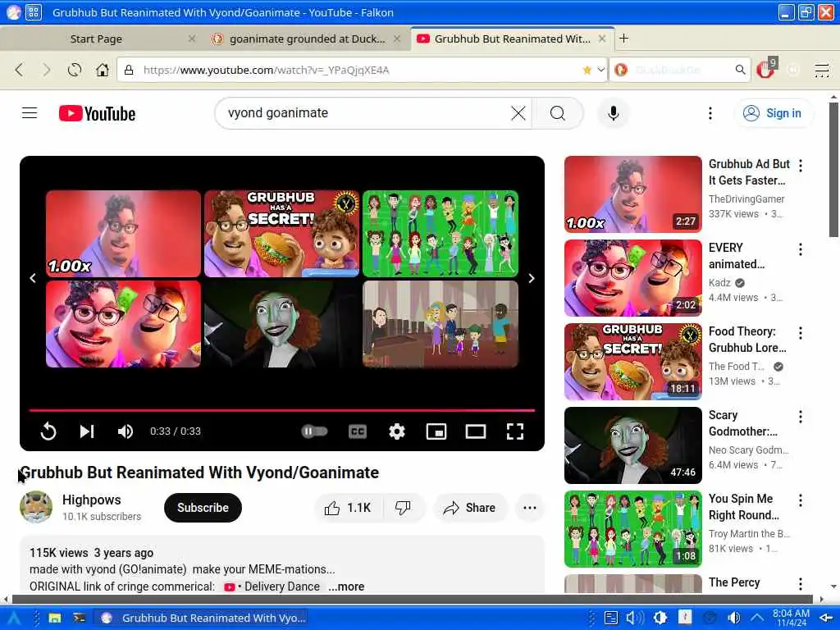
Task: Dislike the video
Action: coord(404,507)
